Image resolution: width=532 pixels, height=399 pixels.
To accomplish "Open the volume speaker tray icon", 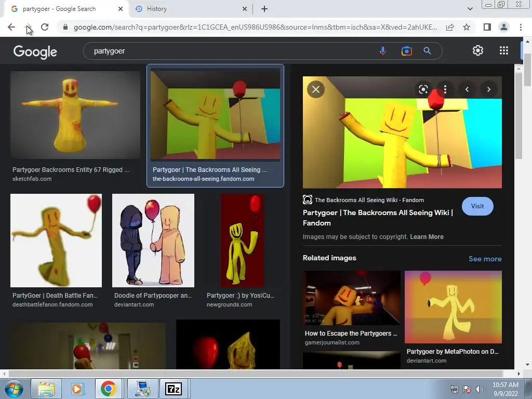I will 480,390.
